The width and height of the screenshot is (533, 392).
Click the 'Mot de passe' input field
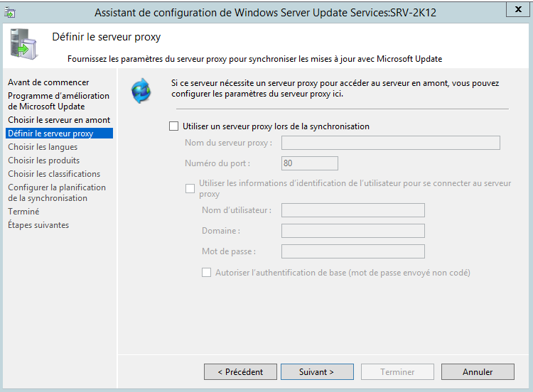[352, 251]
